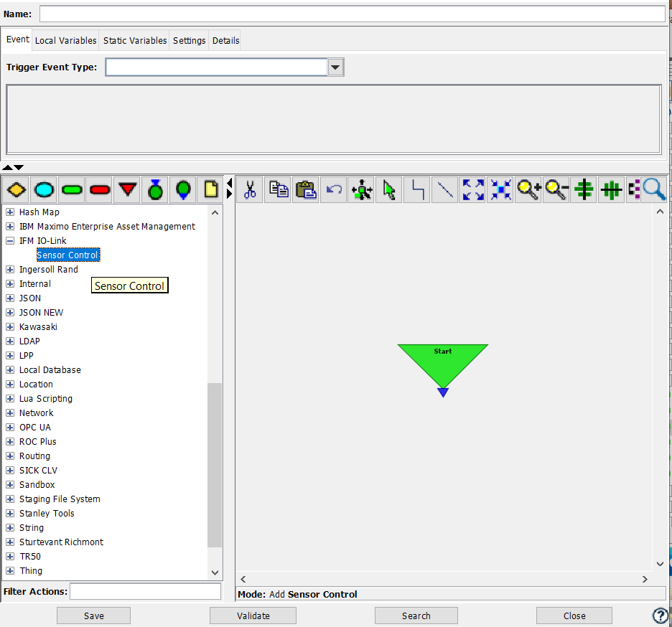The width and height of the screenshot is (672, 627).
Task: Select the orthogonal connector line tool
Action: (416, 189)
